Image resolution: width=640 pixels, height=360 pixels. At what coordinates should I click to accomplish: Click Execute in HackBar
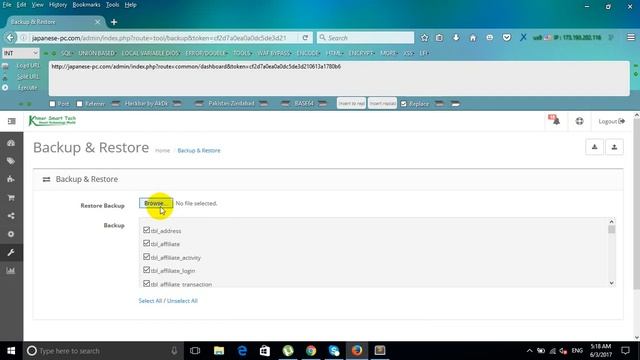tap(27, 88)
